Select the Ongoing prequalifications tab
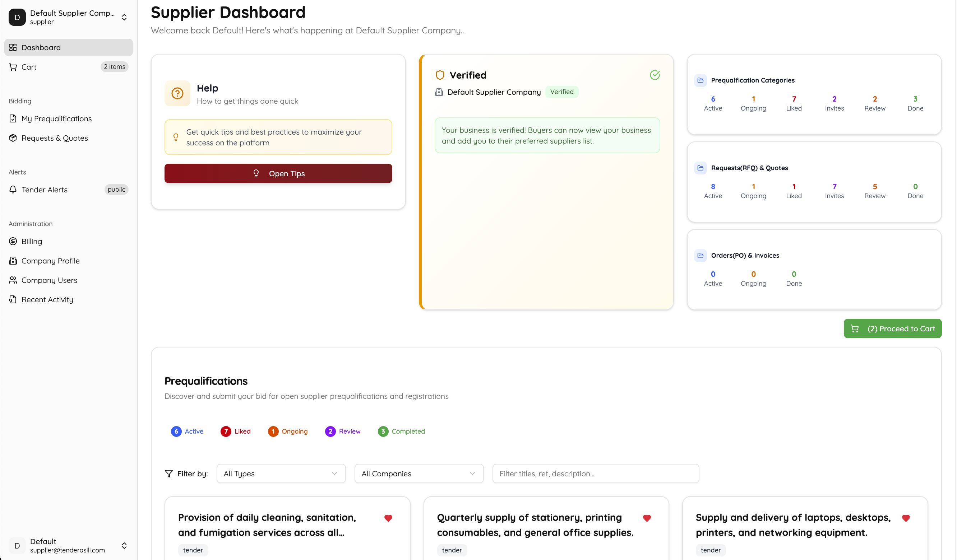Screen dimensions: 957x560 click(288, 431)
